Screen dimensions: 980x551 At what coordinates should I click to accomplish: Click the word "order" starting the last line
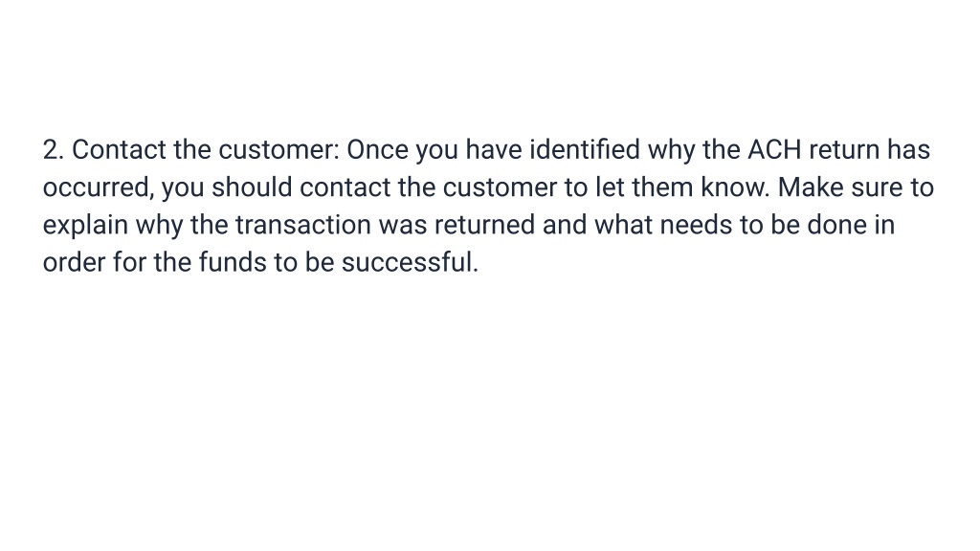(74, 262)
